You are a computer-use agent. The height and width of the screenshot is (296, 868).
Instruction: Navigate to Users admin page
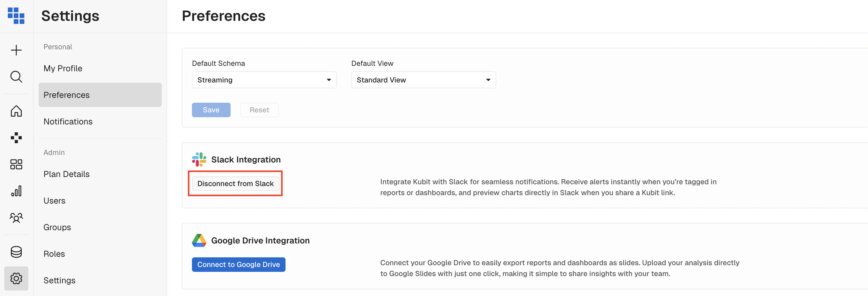pyautogui.click(x=54, y=201)
